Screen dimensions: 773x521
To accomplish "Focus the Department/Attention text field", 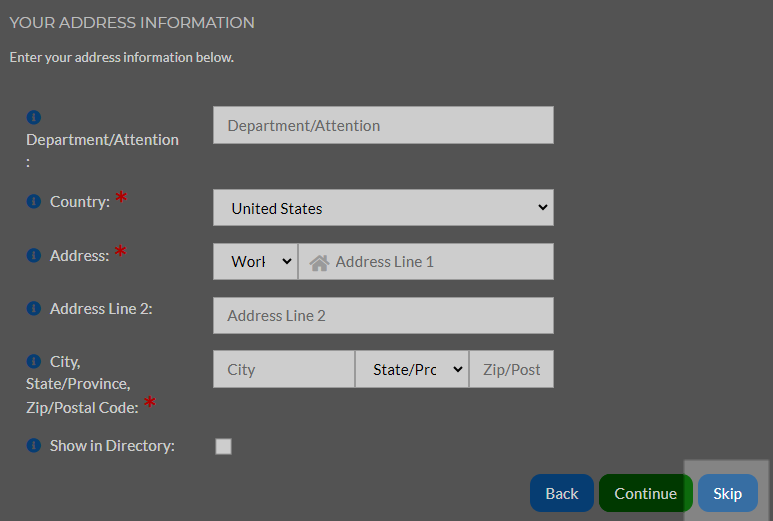I will pyautogui.click(x=383, y=125).
